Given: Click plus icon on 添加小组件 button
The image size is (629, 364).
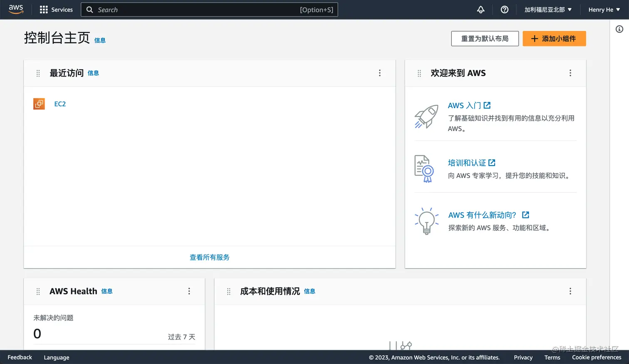Looking at the screenshot, I should (x=535, y=39).
